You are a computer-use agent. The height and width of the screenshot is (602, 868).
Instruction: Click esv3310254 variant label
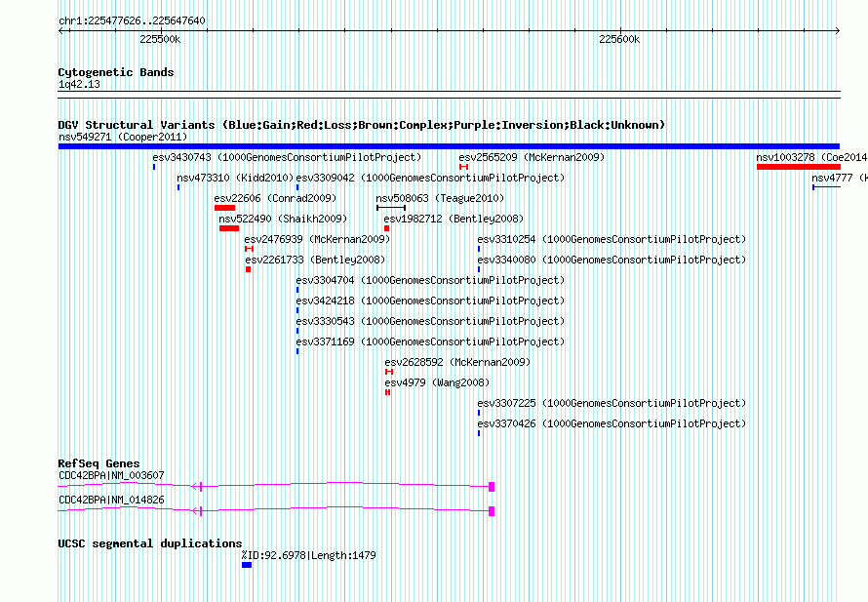tap(612, 239)
